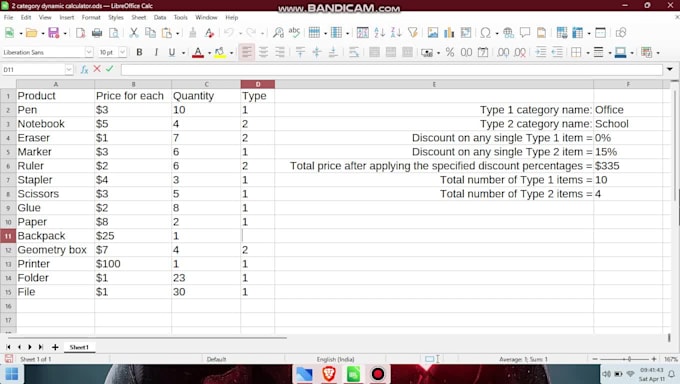Export as PDF toolbar icon
Viewport: 680px width, 384px height.
click(x=80, y=33)
